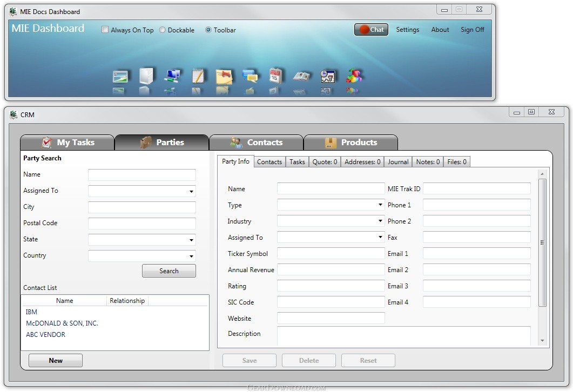Open the calendar icon in dashboard toolbar
This screenshot has width=573, height=392.
(x=275, y=76)
